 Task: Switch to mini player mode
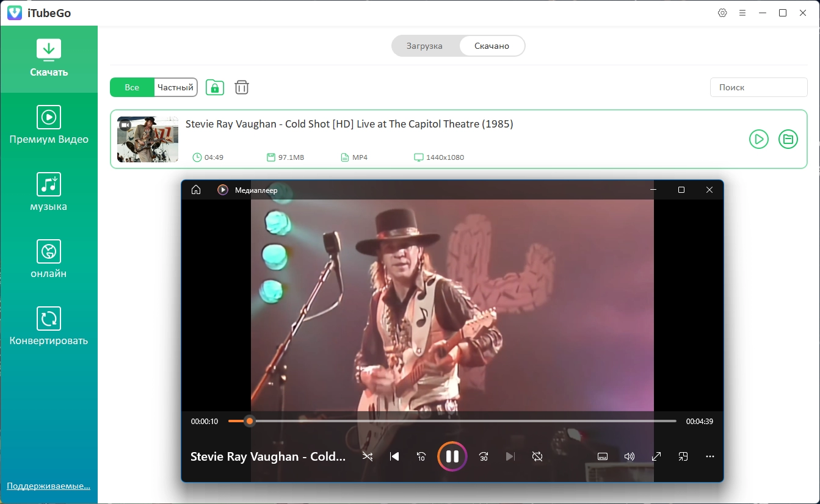683,456
